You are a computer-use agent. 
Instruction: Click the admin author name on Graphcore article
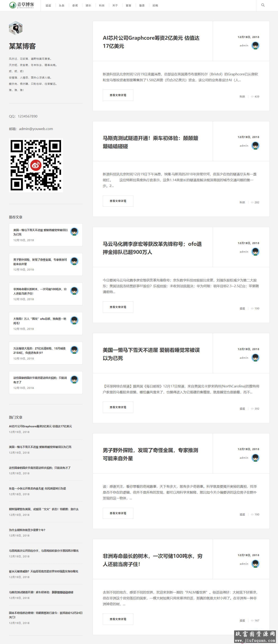coord(244,46)
